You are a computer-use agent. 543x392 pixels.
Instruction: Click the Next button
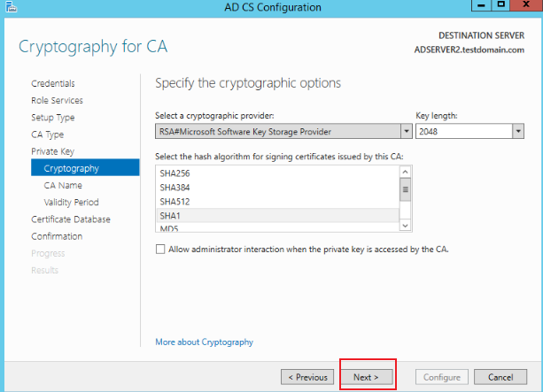(x=367, y=377)
